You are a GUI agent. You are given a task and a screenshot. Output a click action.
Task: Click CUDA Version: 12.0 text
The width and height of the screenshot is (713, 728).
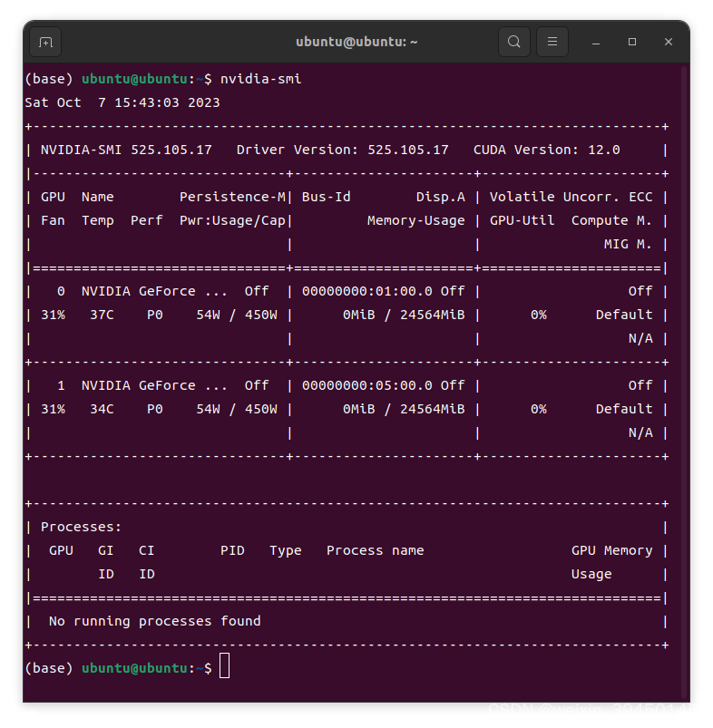click(546, 150)
